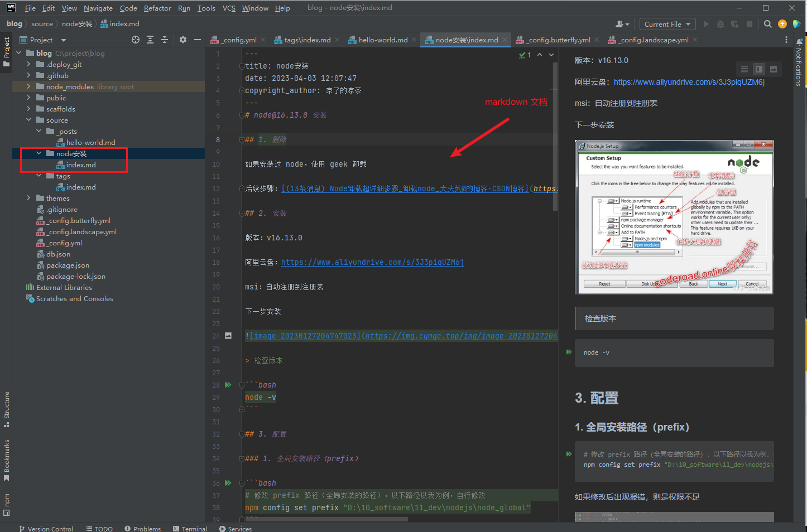807x532 pixels.
Task: Open Notifications bell panel
Action: [x=799, y=42]
